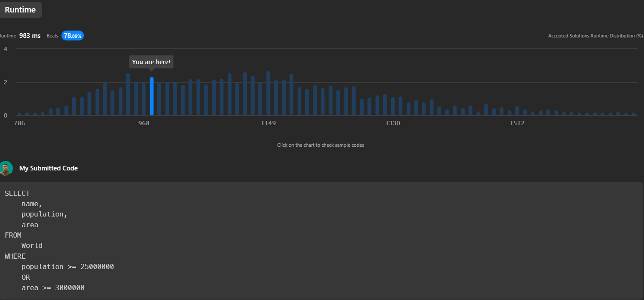Screen dimensions: 644x300
Task: Click the Accepted Solutions Runtime Distribution label
Action: pyautogui.click(x=595, y=36)
